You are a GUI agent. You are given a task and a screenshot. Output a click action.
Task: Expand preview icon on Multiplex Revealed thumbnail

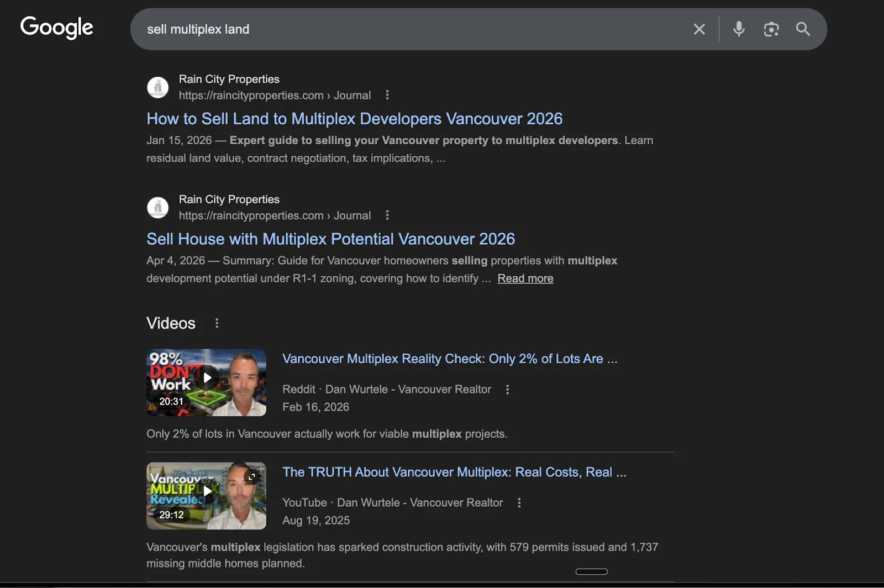pyautogui.click(x=252, y=476)
